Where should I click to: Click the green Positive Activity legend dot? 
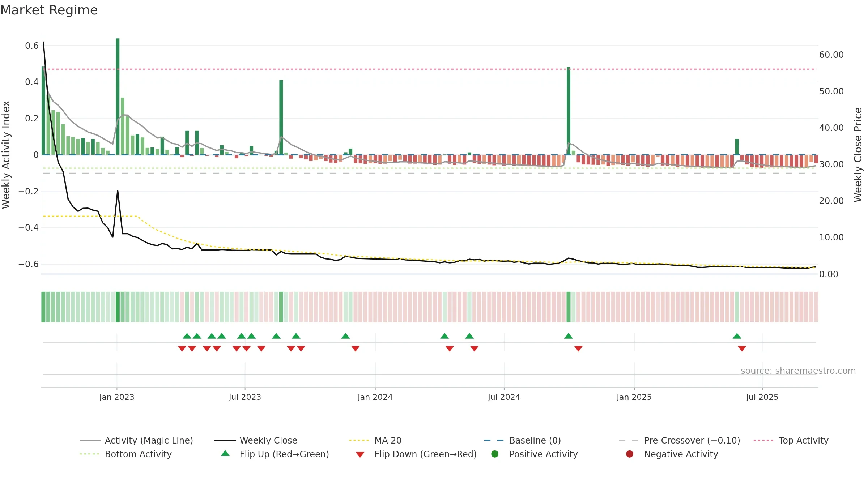coord(495,454)
